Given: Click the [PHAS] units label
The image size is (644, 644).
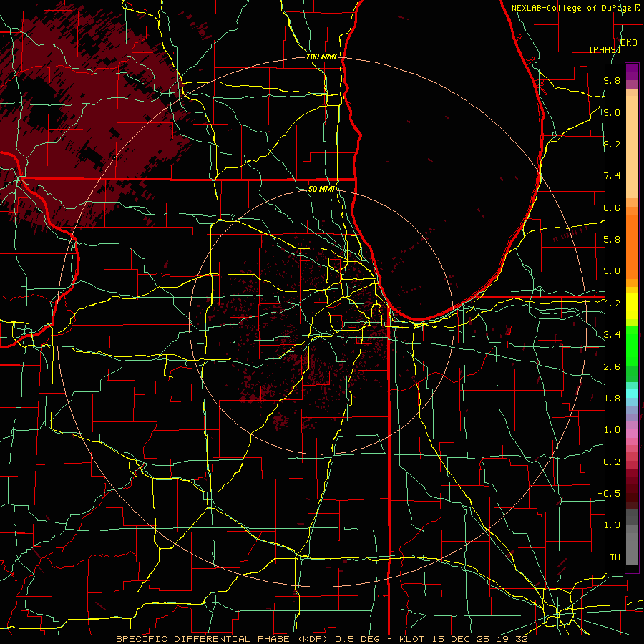Looking at the screenshot, I should point(605,49).
